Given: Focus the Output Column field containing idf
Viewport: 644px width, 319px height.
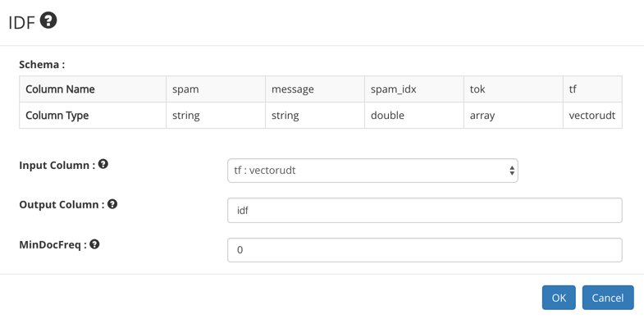Looking at the screenshot, I should tap(425, 210).
